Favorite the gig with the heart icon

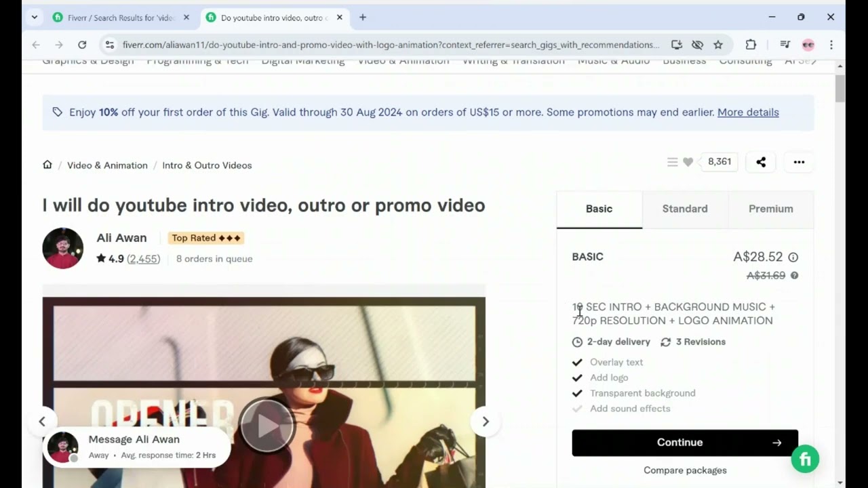pyautogui.click(x=688, y=162)
